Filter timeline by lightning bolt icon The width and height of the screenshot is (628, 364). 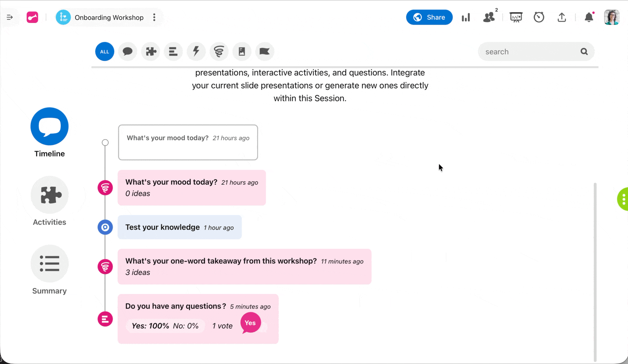(x=196, y=52)
